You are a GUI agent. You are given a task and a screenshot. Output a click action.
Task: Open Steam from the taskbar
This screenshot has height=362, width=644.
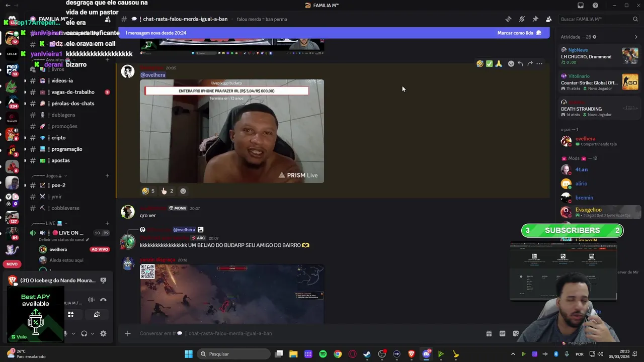(x=367, y=354)
